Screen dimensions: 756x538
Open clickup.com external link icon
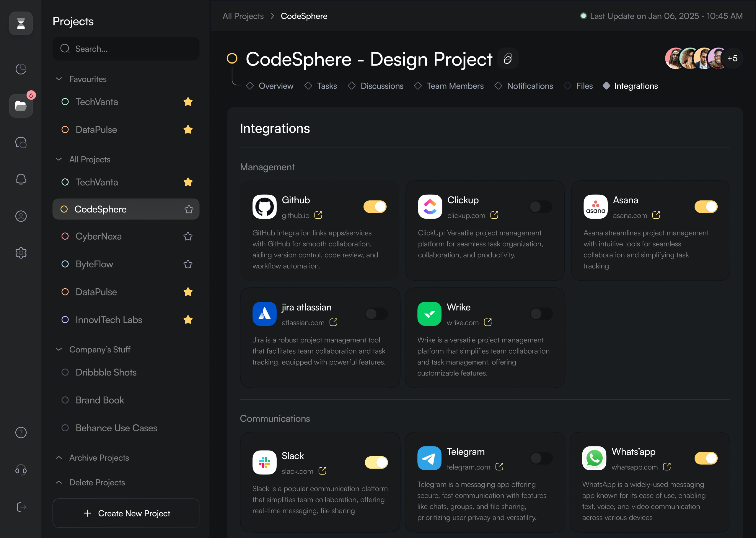494,215
